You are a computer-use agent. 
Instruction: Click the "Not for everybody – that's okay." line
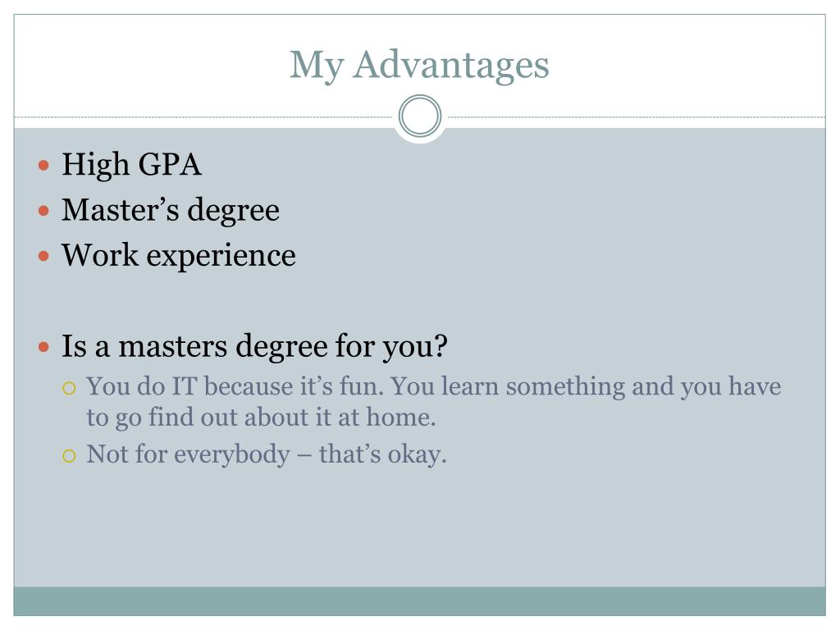(267, 454)
